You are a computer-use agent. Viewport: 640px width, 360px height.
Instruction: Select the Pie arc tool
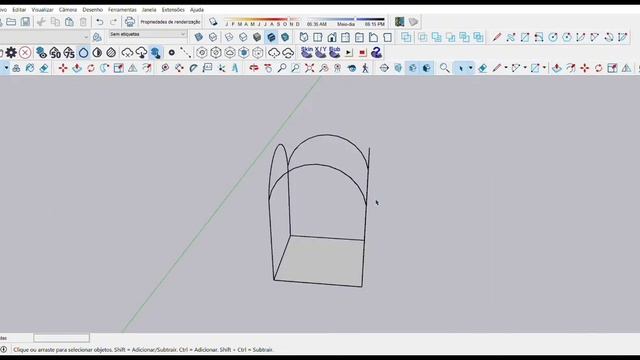click(x=623, y=37)
